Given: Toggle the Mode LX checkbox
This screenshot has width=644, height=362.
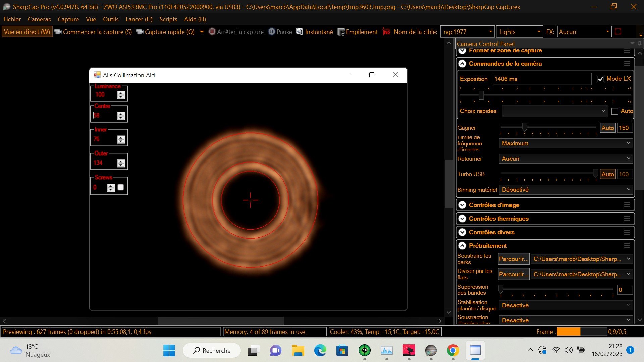Looking at the screenshot, I should 600,79.
